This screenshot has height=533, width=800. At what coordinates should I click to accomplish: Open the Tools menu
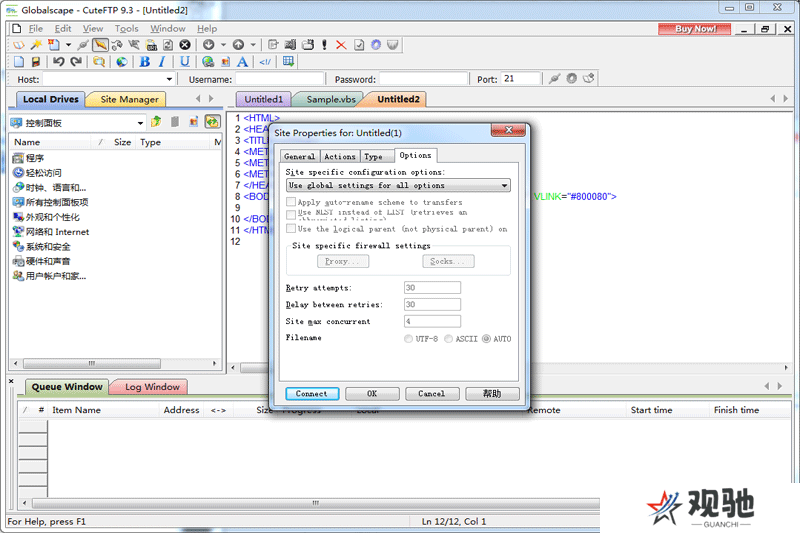tap(127, 29)
